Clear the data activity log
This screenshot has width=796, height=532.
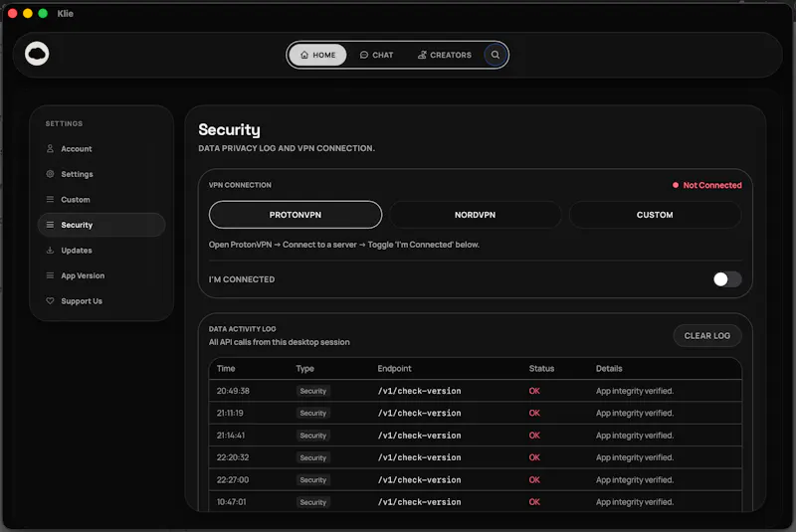706,336
